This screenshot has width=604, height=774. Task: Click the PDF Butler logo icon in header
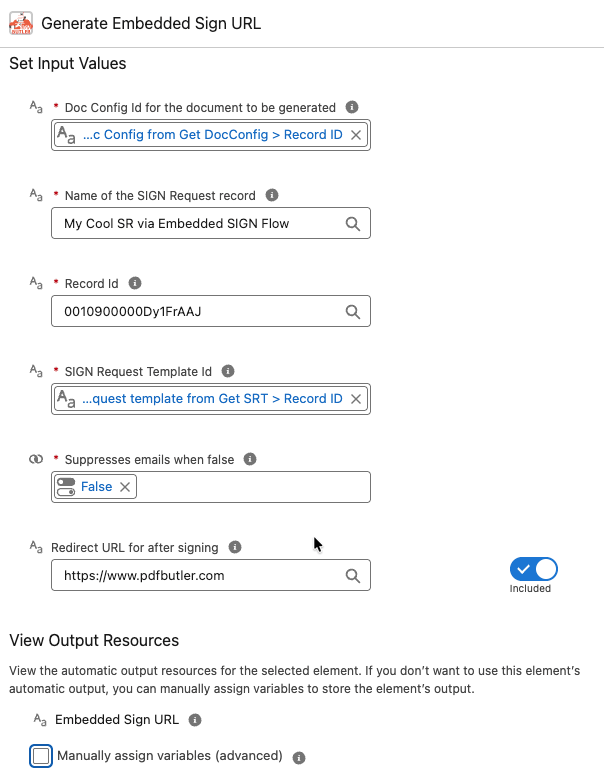pyautogui.click(x=21, y=23)
